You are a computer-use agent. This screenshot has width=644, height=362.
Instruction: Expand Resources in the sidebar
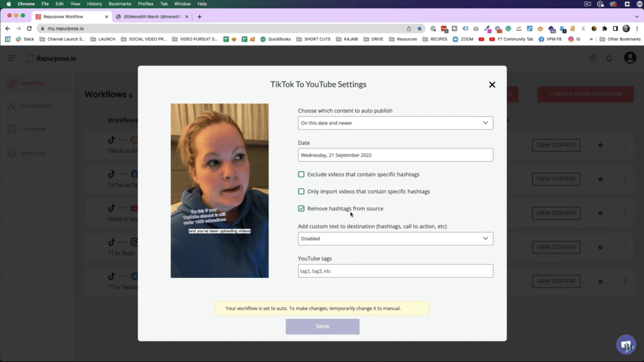click(x=37, y=153)
